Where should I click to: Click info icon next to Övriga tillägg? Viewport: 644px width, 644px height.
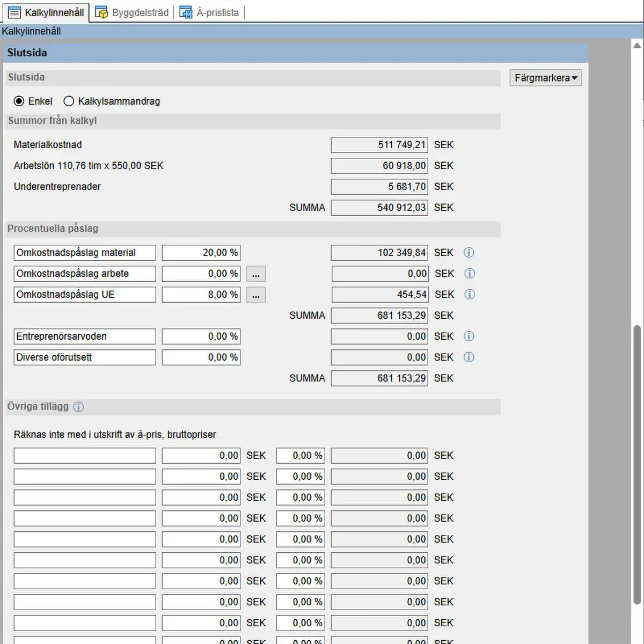pyautogui.click(x=78, y=407)
